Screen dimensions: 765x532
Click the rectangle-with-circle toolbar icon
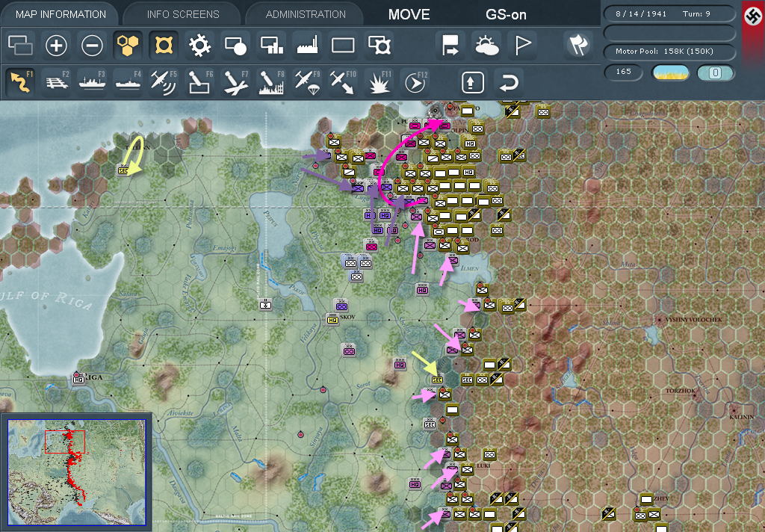(235, 46)
